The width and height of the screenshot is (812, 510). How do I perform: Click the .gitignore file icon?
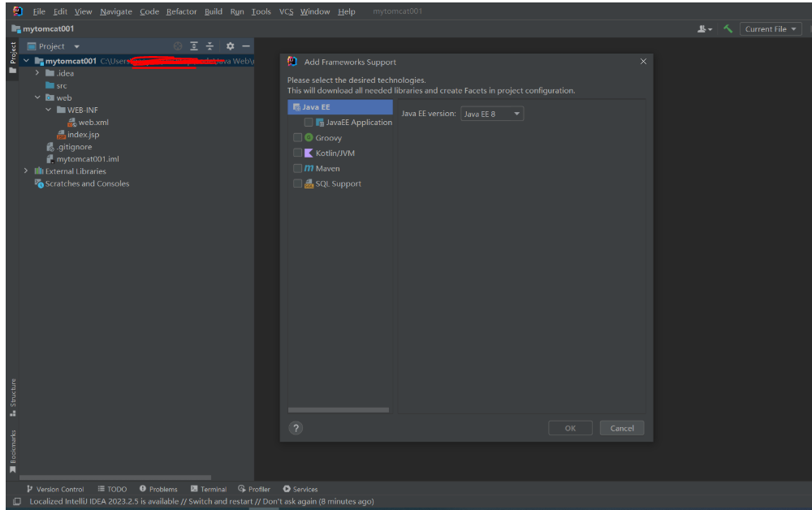coord(50,147)
